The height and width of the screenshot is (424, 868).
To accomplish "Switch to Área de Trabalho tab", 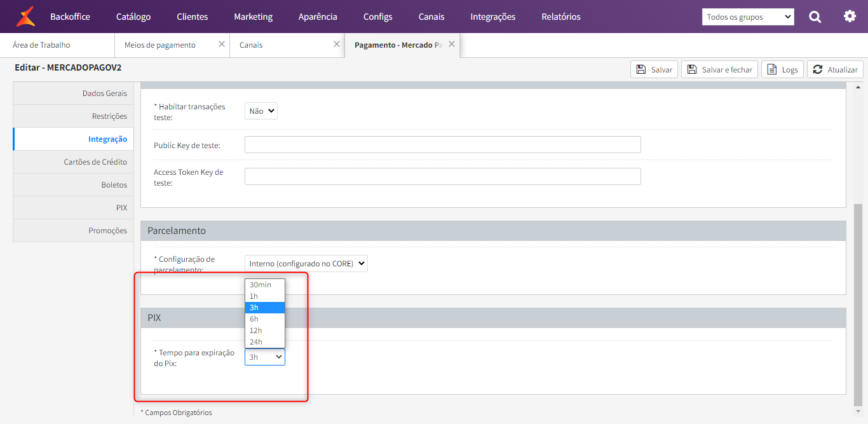I will click(x=57, y=45).
